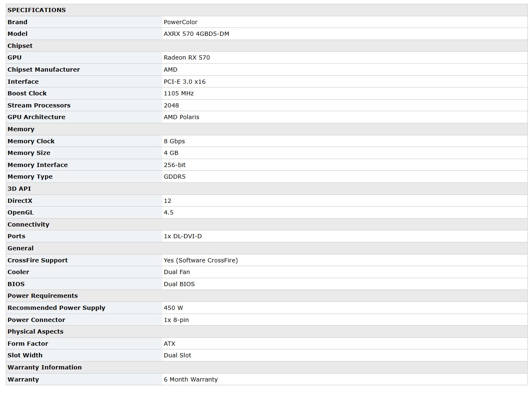Select the DirectX value 12
Image resolution: width=532 pixels, height=394 pixels.
point(168,201)
